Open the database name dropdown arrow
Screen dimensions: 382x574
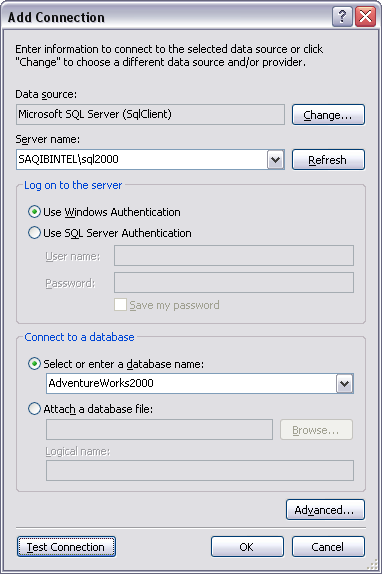coord(344,384)
